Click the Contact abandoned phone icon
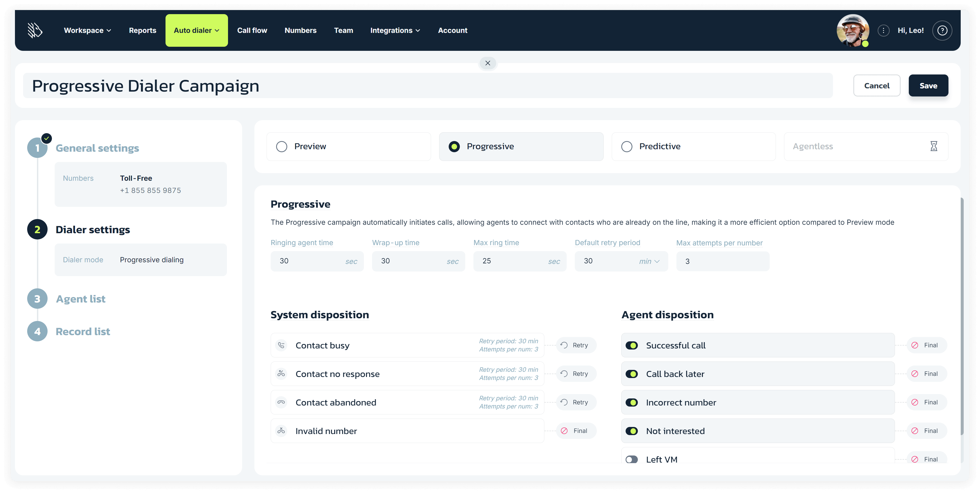Screen dimensions: 980x493 [x=282, y=402]
